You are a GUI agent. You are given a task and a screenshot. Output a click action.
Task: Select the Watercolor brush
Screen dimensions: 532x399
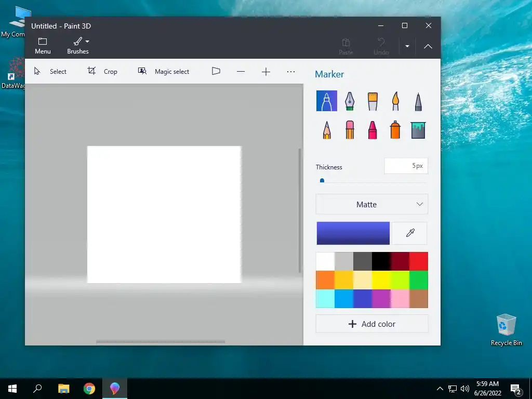395,101
